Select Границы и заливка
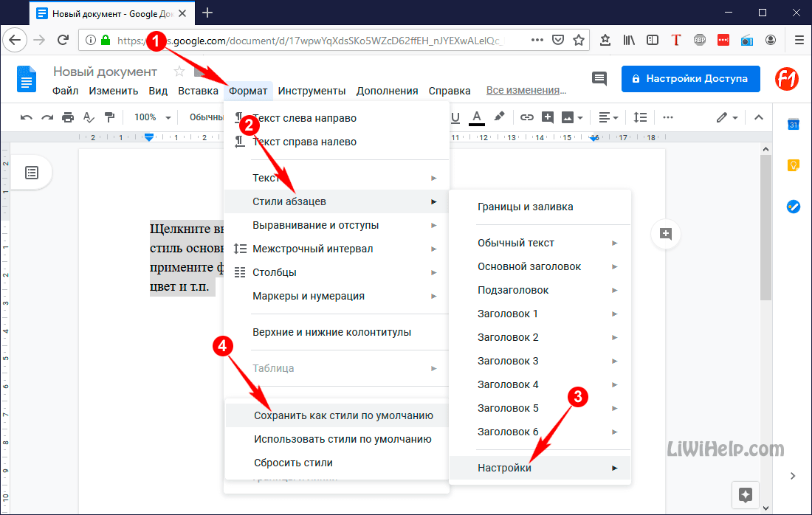The height and width of the screenshot is (515, 812). coord(540,207)
